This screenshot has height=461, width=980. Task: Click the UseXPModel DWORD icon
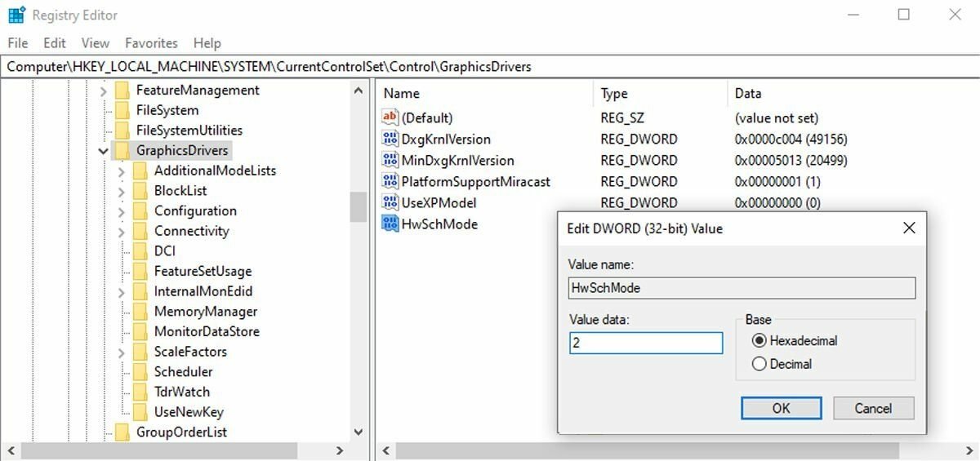tap(390, 203)
